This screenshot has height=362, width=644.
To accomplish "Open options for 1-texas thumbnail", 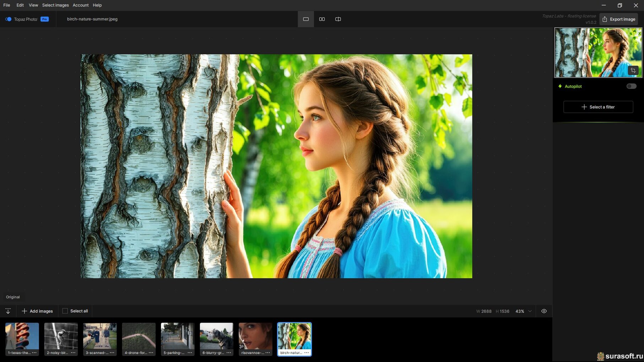I will pyautogui.click(x=34, y=353).
